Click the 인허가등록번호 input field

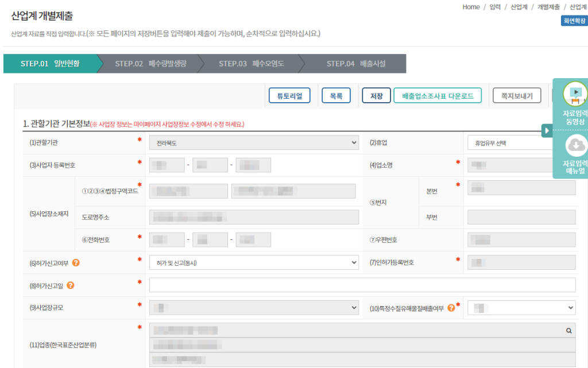coord(521,263)
